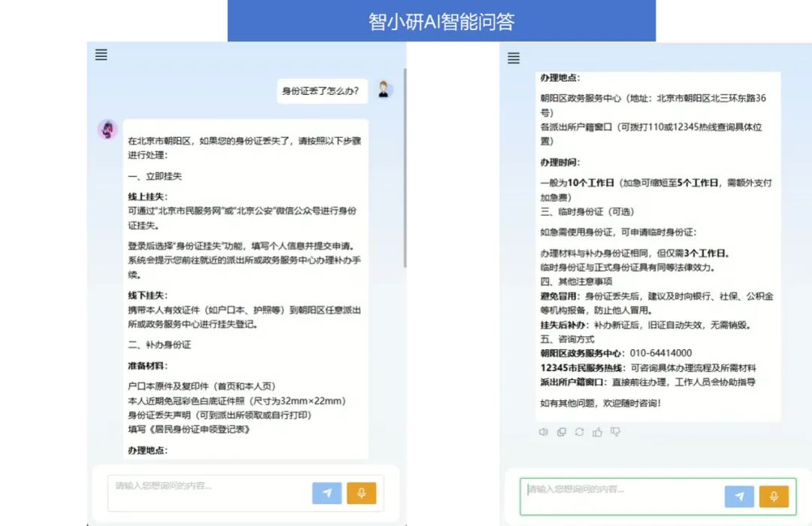
Task: Copy the AI answer using copy icon
Action: [x=562, y=432]
